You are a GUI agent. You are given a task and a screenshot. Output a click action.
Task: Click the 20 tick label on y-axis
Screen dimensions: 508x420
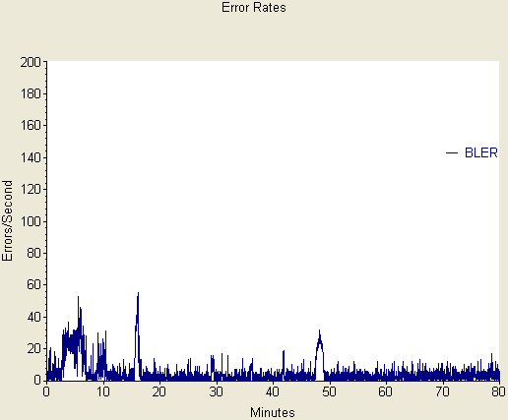click(x=33, y=348)
